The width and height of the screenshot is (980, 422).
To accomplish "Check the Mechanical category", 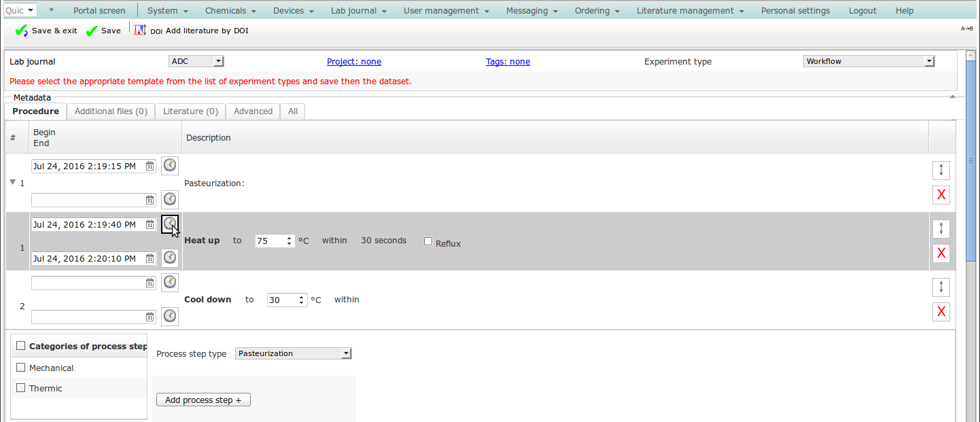I will (21, 368).
